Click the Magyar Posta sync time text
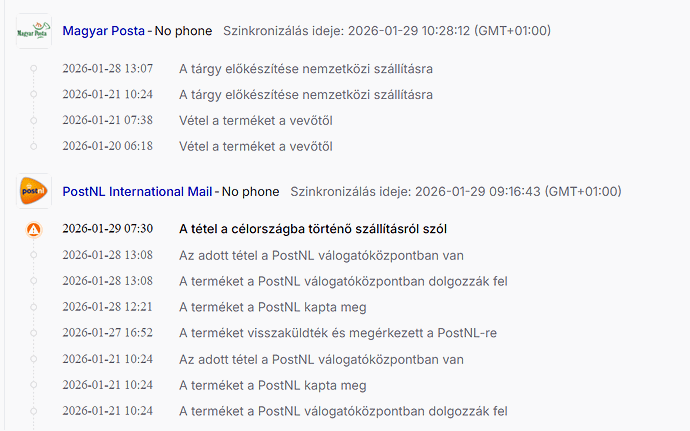 (x=386, y=31)
